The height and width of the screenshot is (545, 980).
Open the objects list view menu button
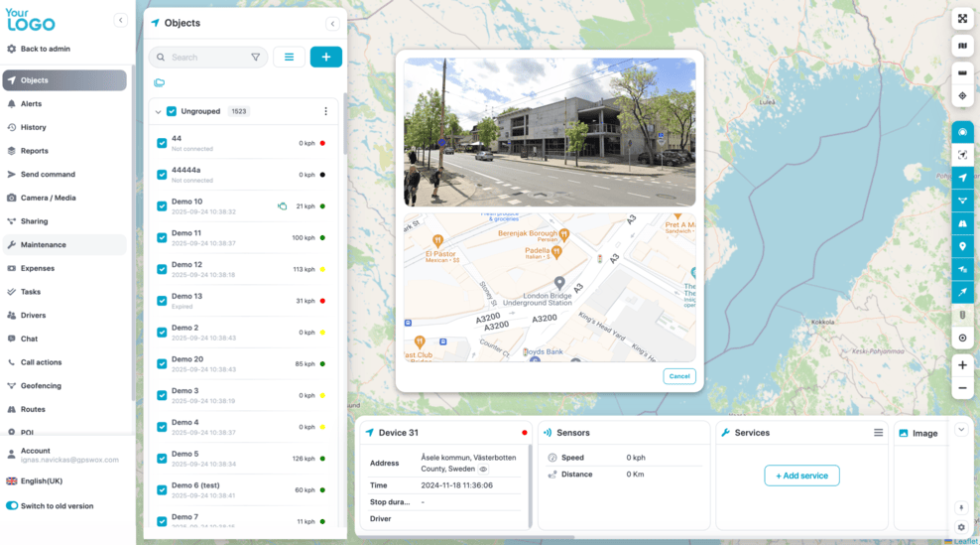(x=289, y=57)
